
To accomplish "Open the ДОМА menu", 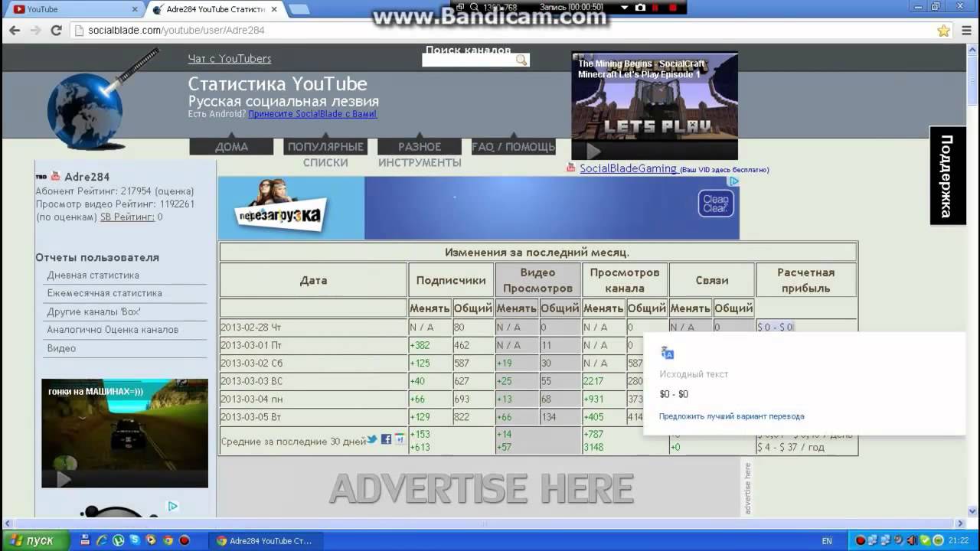I will click(x=231, y=147).
